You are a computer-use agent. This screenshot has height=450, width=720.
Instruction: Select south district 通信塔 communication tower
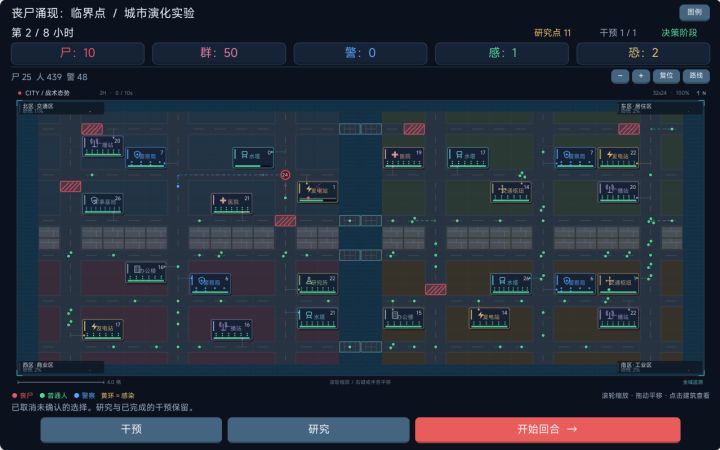[x=618, y=284]
